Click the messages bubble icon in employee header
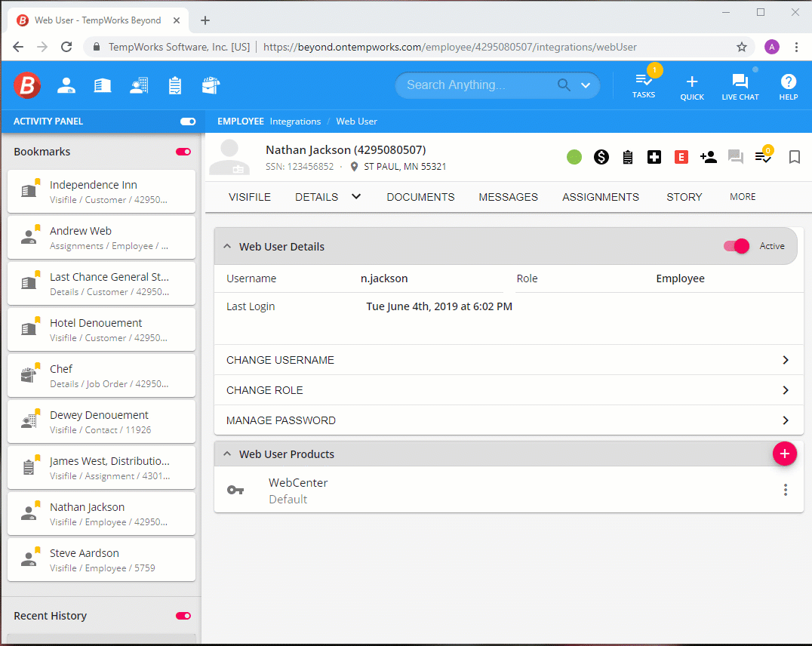 click(x=735, y=157)
